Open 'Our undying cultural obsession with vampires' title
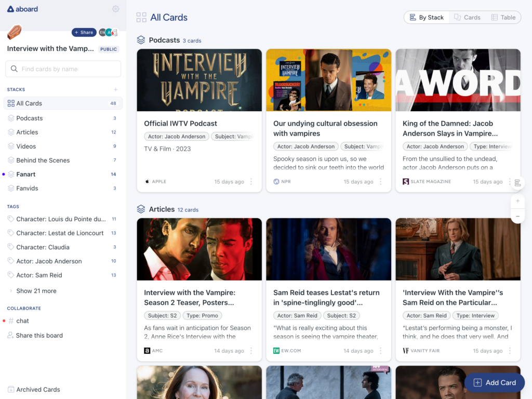Screen dimensions: 532x399 click(325, 128)
